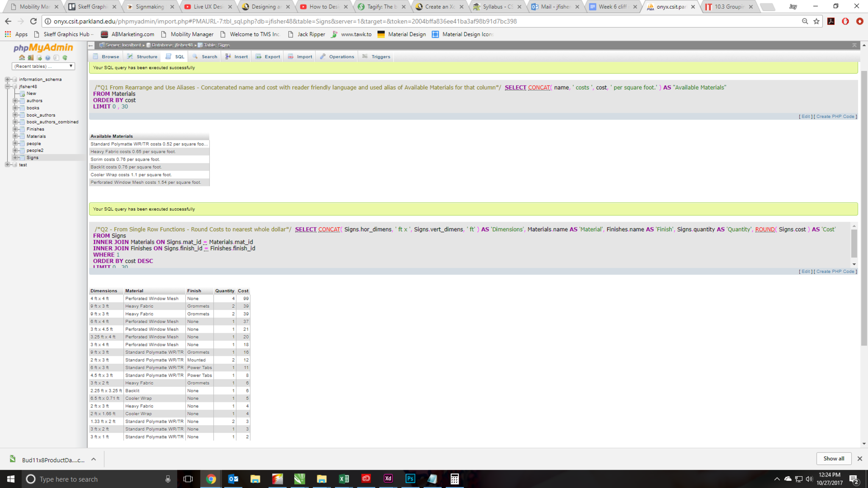The image size is (868, 488).
Task: Open the Export tab
Action: coord(268,57)
